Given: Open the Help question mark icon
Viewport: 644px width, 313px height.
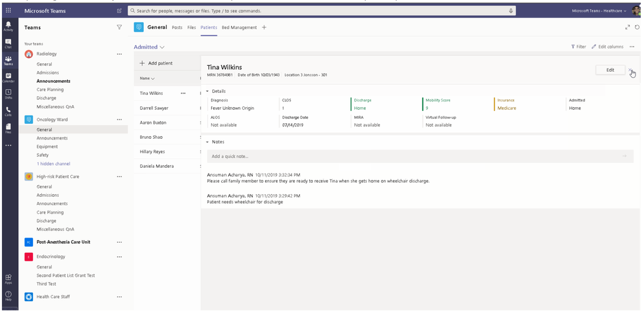Looking at the screenshot, I should pos(8,296).
